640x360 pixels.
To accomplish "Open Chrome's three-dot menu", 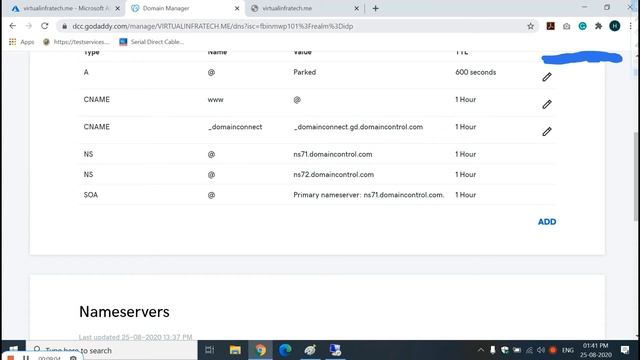I will click(630, 26).
